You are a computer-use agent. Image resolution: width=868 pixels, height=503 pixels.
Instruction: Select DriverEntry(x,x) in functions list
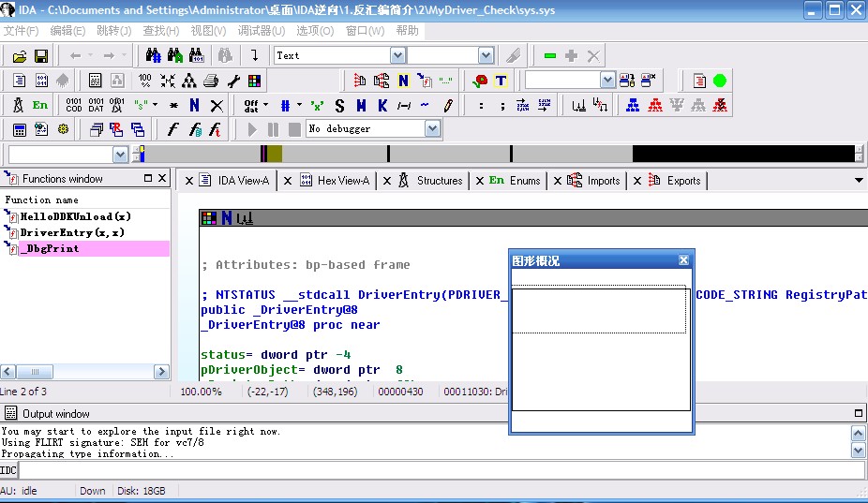tap(72, 232)
